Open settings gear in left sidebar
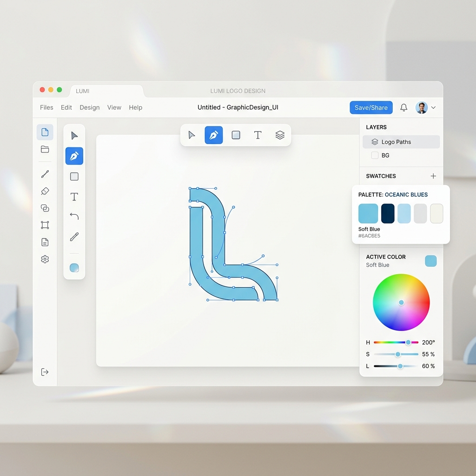Screen dimensions: 476x476 (45, 259)
